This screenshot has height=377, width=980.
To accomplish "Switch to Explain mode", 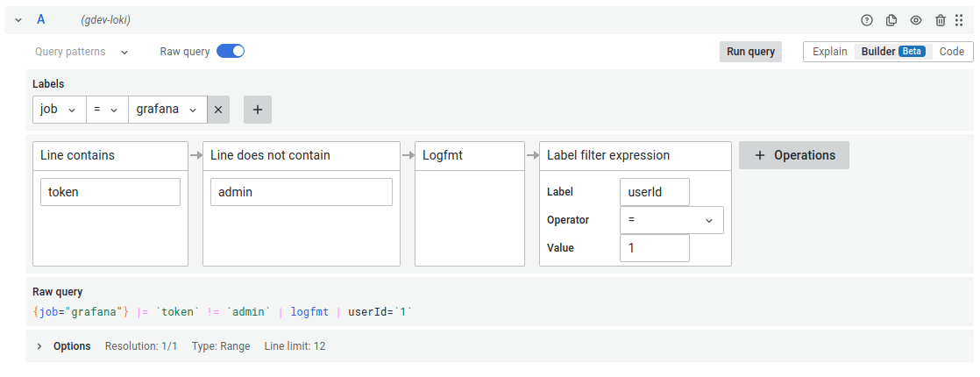I will [829, 52].
